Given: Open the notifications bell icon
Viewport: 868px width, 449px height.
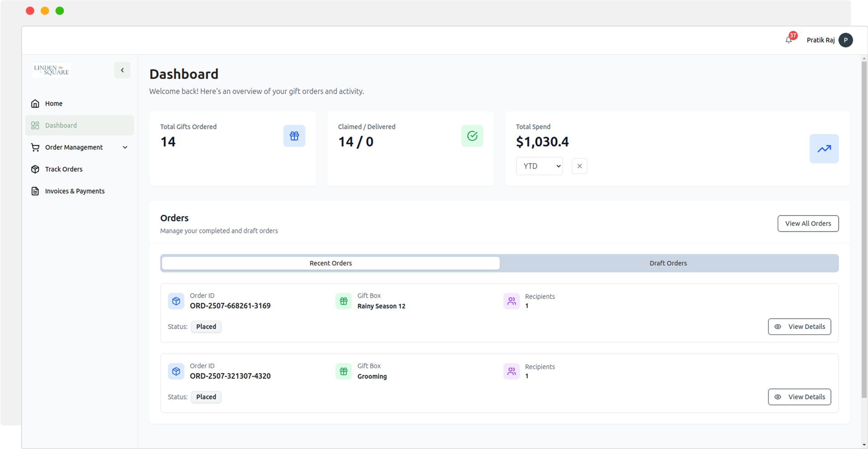Looking at the screenshot, I should [x=788, y=40].
